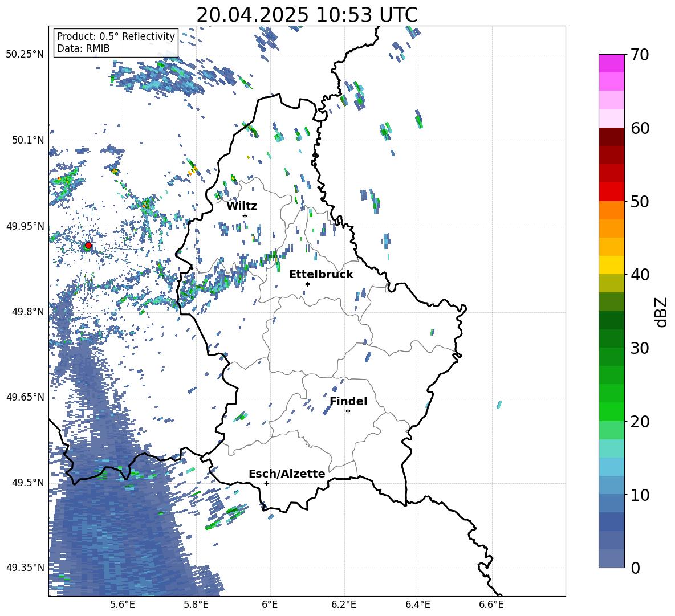Click the 6.2°E longitude label
Image resolution: width=675 pixels, height=616 pixels.
[x=344, y=605]
